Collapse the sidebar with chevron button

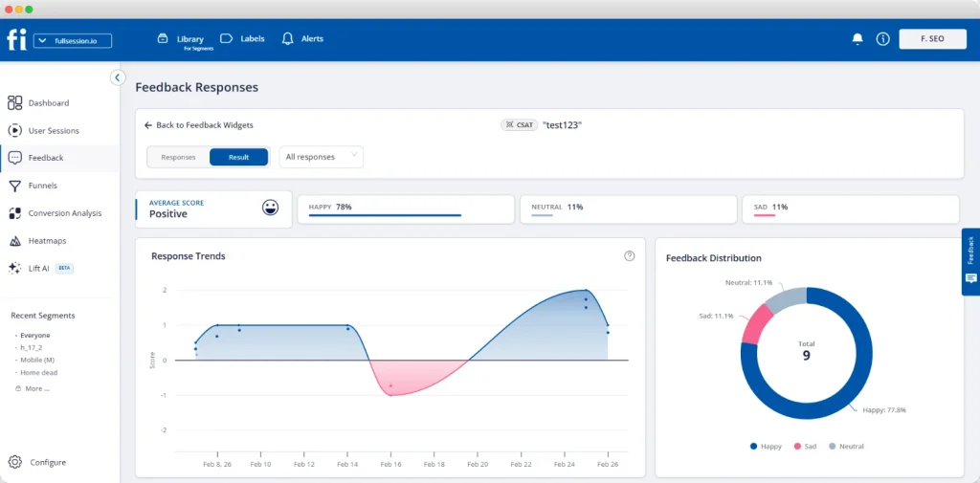point(117,77)
